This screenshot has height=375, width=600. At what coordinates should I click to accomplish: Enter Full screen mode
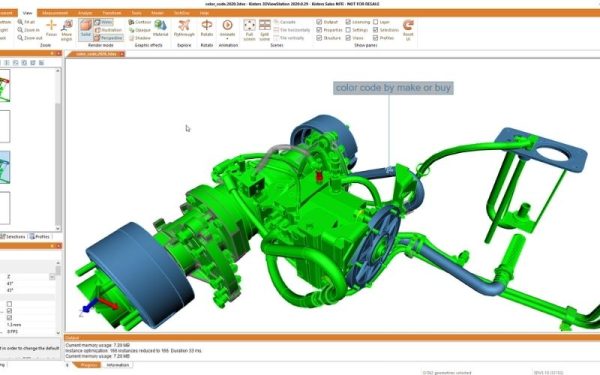[x=249, y=29]
